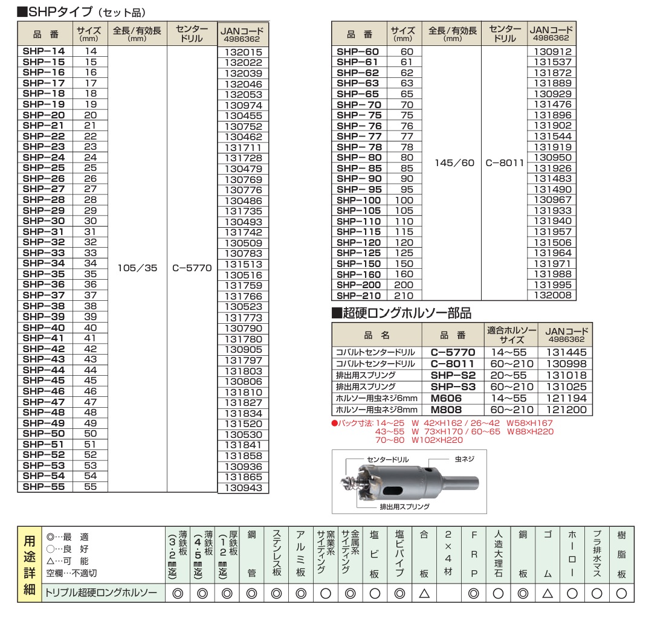Click JAN code 132008

(x=552, y=295)
